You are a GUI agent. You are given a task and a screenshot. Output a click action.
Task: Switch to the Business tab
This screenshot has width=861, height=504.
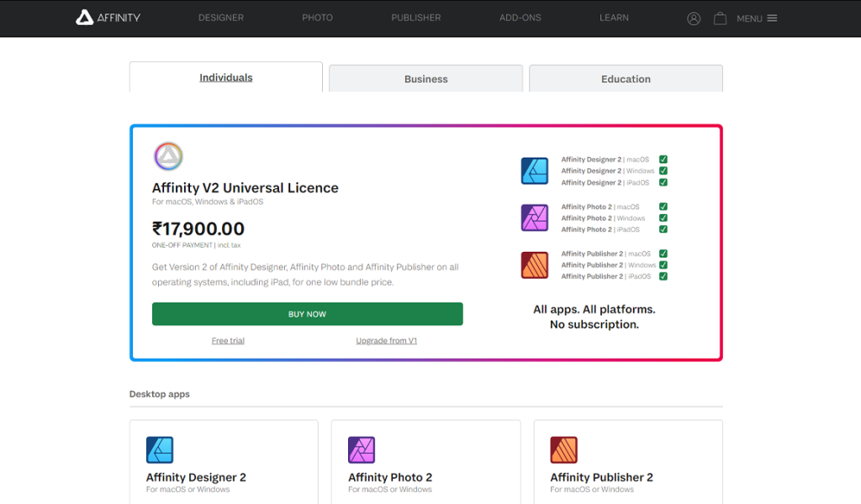(x=425, y=79)
